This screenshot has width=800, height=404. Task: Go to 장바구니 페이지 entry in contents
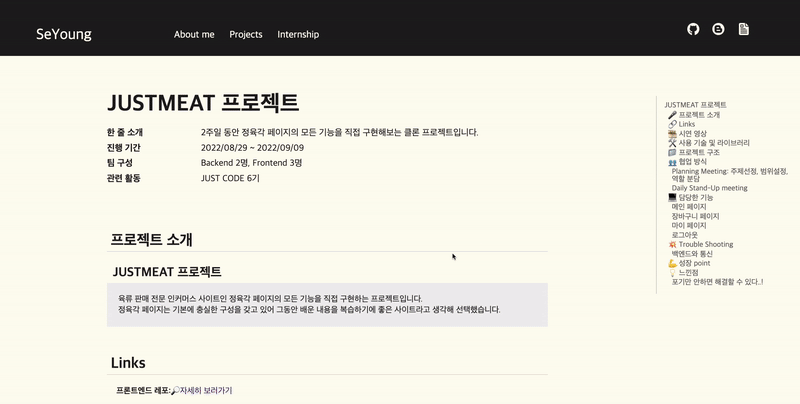click(695, 216)
